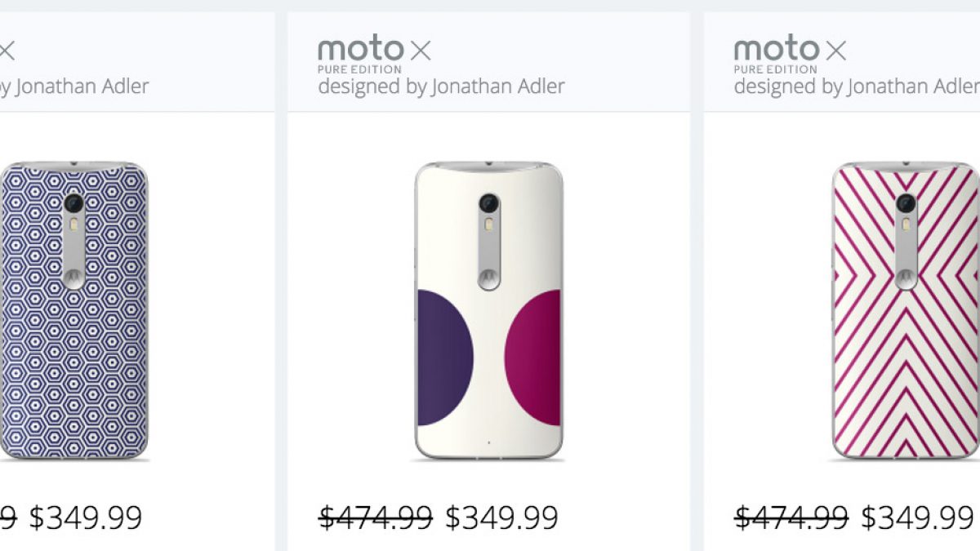The height and width of the screenshot is (551, 980).
Task: Click "designed by Jonathan Adler" in middle card
Action: (x=441, y=87)
